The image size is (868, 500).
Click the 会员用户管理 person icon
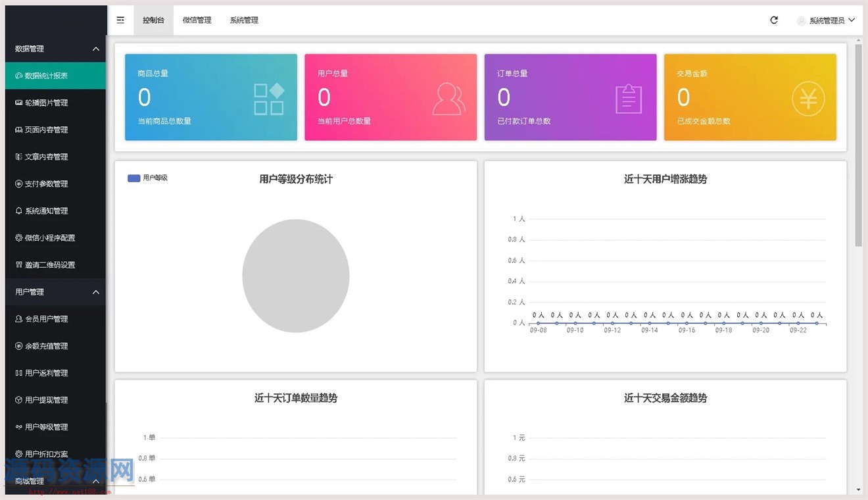click(x=19, y=319)
